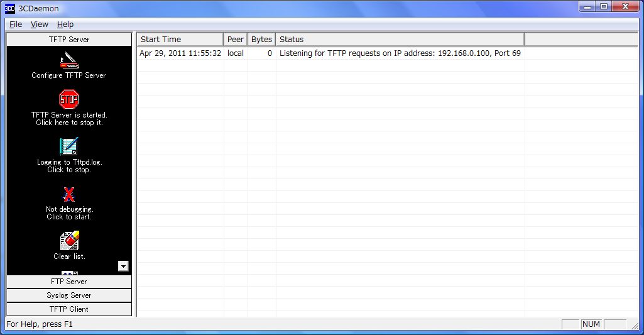Click 'For Help, press F1' status text
Viewport: 644px width, 335px height.
40,324
